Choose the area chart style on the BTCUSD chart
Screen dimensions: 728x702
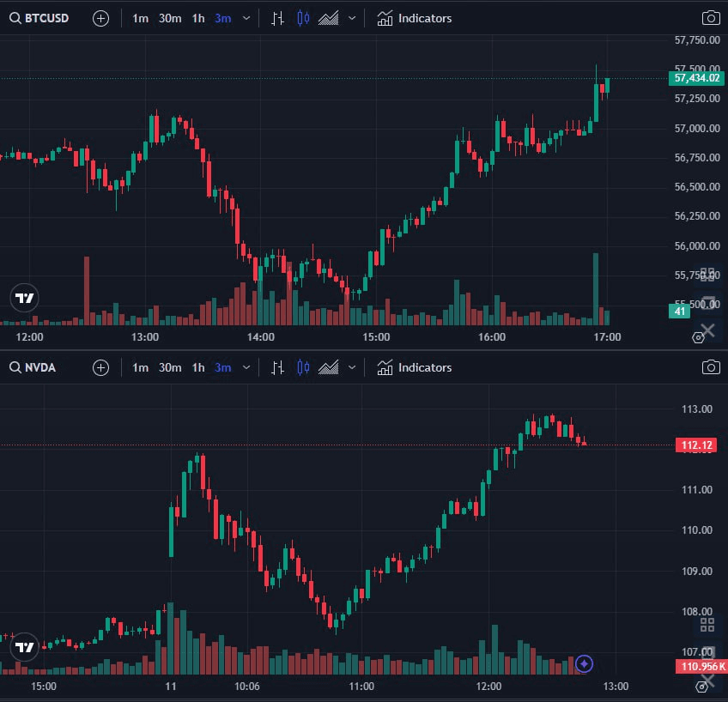click(328, 19)
